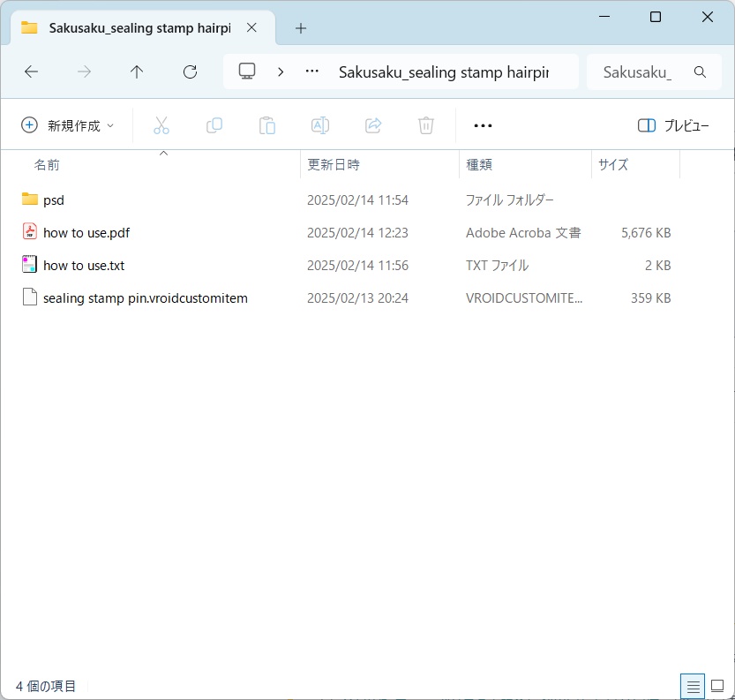The height and width of the screenshot is (700, 735).
Task: Show hidden path segments via ellipsis
Action: tap(312, 72)
